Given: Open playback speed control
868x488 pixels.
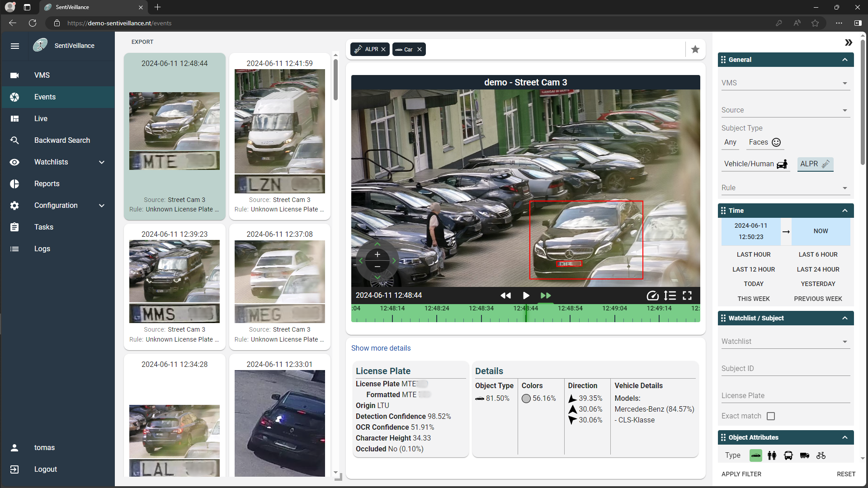Looking at the screenshot, I should pyautogui.click(x=652, y=296).
